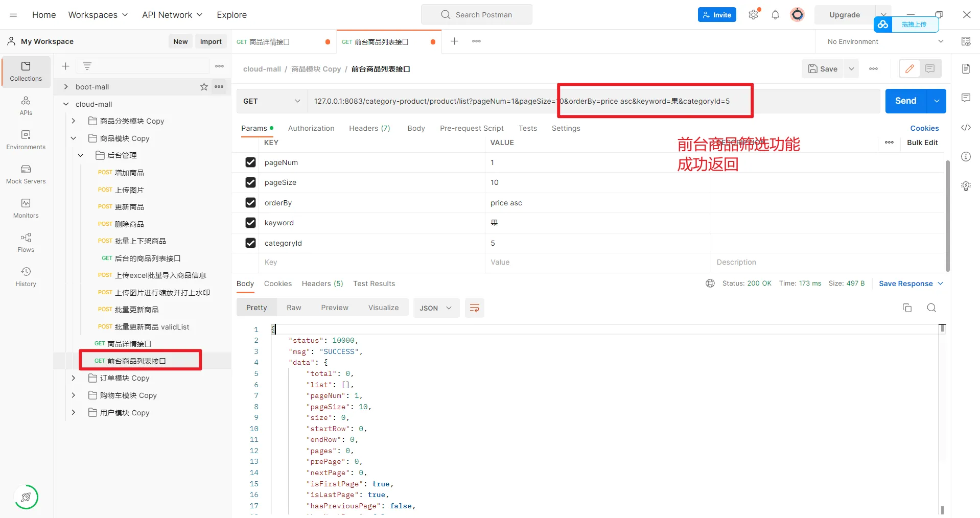Open the Collections sidebar panel

(x=26, y=72)
